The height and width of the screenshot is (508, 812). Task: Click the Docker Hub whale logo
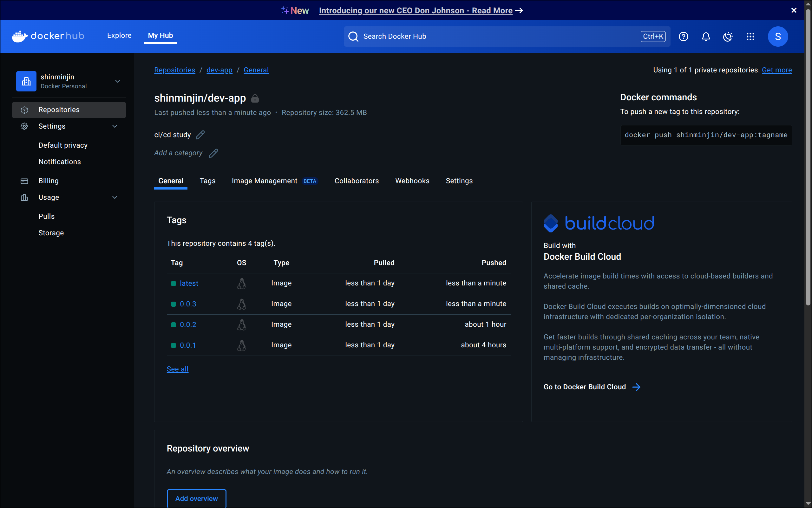coord(48,36)
